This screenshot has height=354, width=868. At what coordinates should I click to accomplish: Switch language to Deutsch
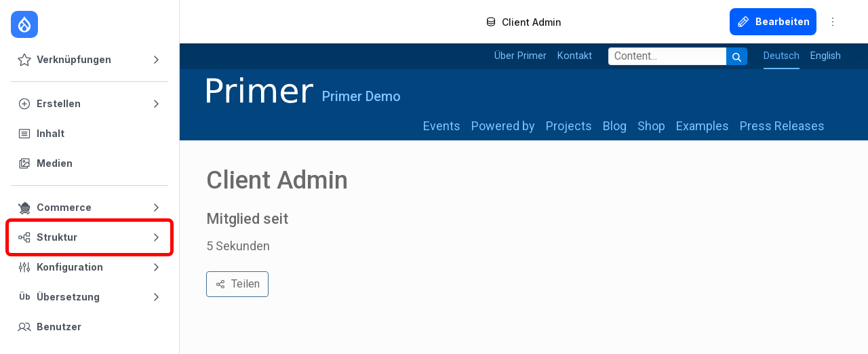[x=781, y=56]
